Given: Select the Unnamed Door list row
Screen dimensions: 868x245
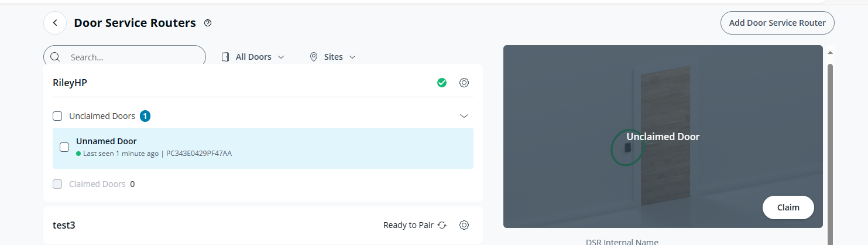Looking at the screenshot, I should (263, 148).
